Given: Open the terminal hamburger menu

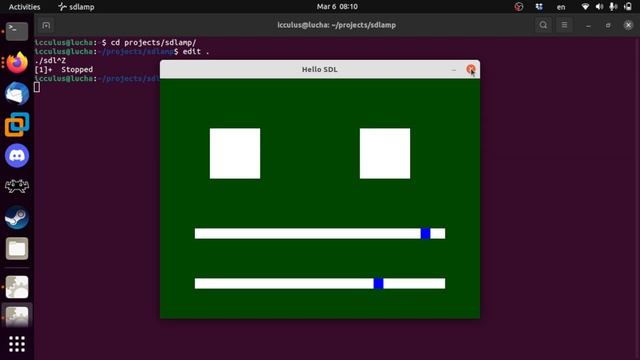Looking at the screenshot, I should click(x=564, y=25).
